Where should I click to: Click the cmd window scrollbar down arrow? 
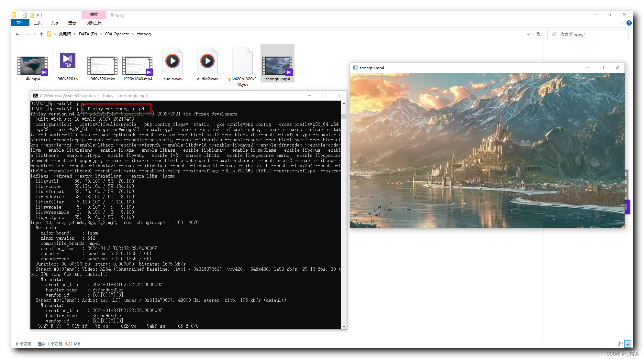click(x=344, y=326)
